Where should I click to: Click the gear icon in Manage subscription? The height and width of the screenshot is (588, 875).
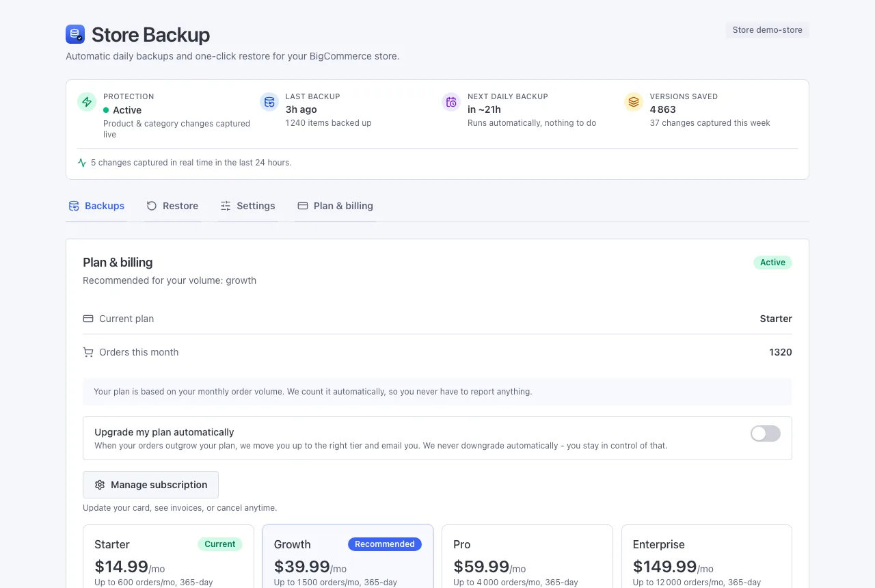tap(100, 485)
